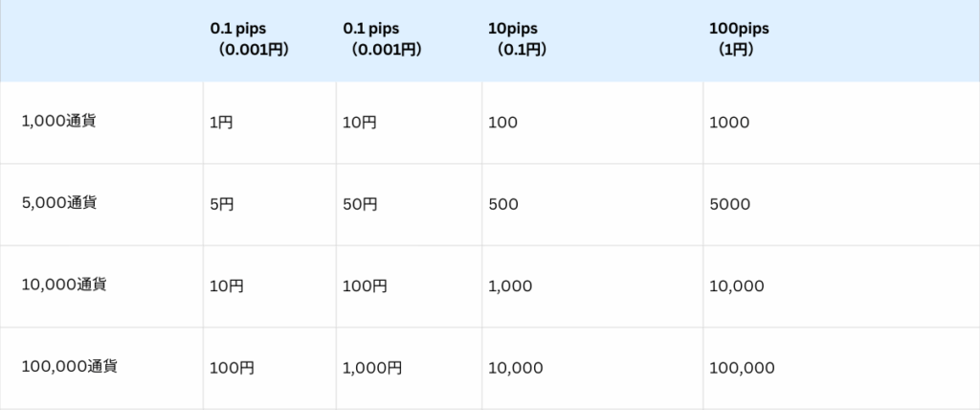The height and width of the screenshot is (410, 980).
Task: Select the 100,000通貨 row label
Action: [67, 366]
